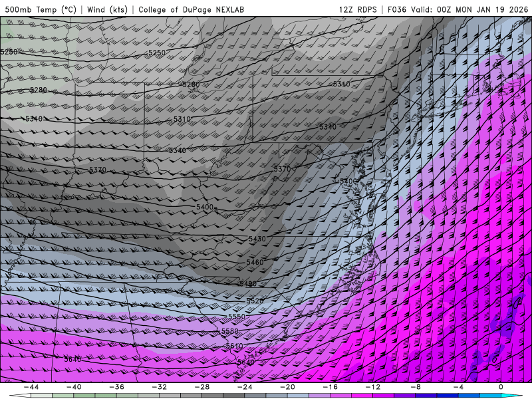The height and width of the screenshot is (399, 532).
Task: Click the "12Z RDPS" model run label
Action: pyautogui.click(x=358, y=9)
